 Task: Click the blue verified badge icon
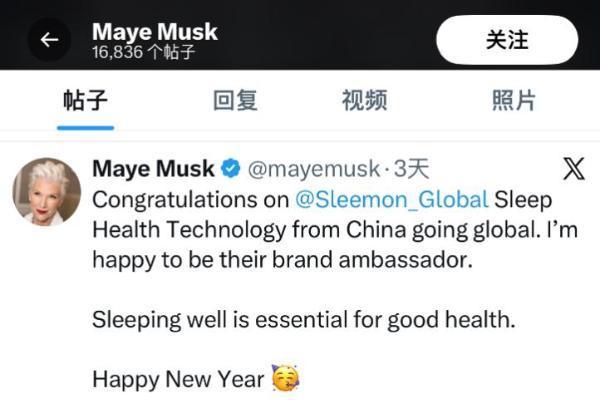231,169
